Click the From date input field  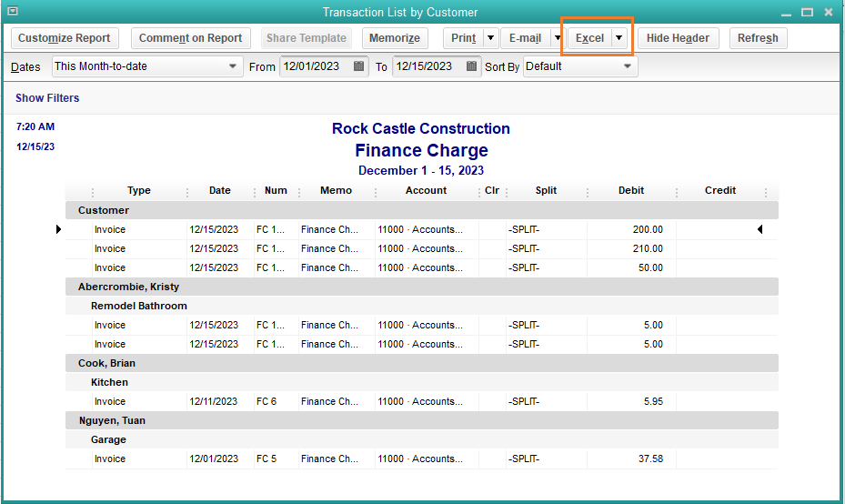pyautogui.click(x=314, y=66)
